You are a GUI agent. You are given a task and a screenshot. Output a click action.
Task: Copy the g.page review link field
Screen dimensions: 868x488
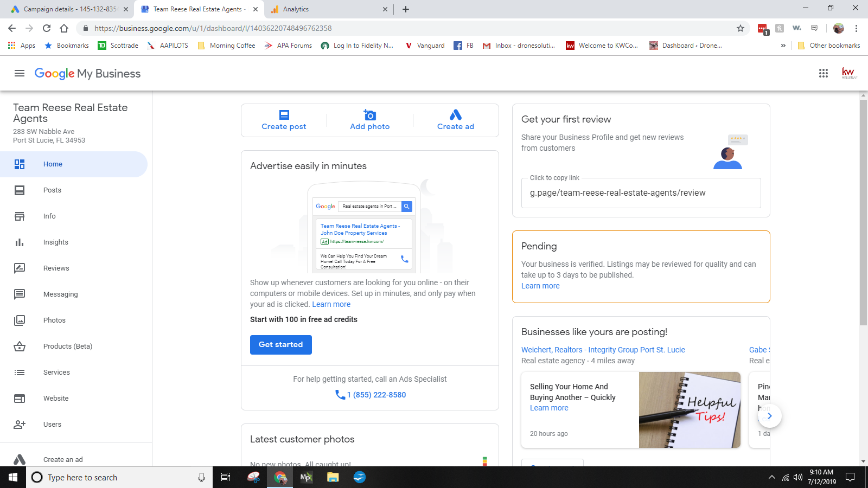click(x=641, y=193)
